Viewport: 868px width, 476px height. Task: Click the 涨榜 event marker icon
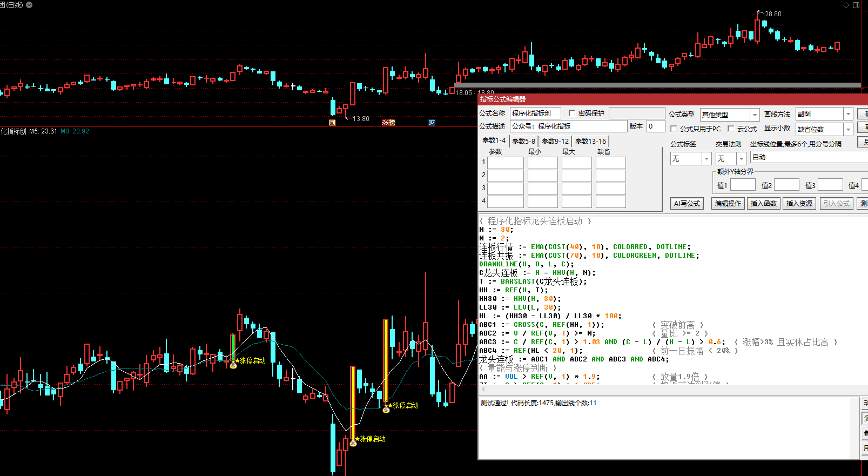click(x=388, y=123)
